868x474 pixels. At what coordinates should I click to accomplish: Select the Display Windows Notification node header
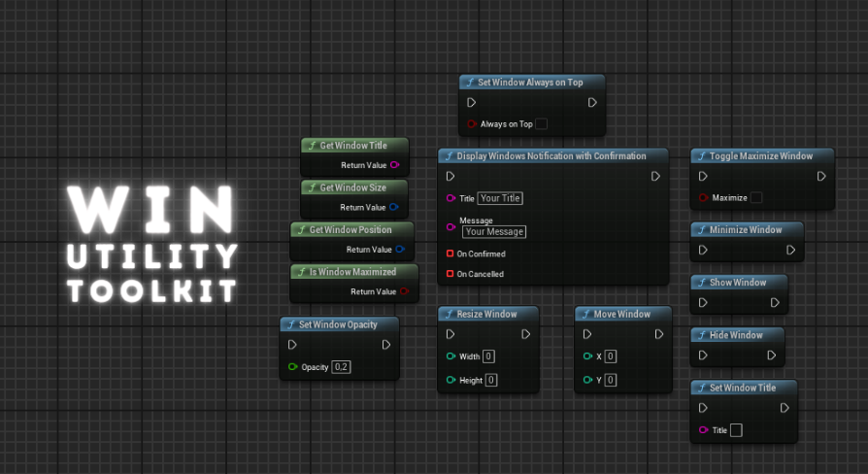553,156
